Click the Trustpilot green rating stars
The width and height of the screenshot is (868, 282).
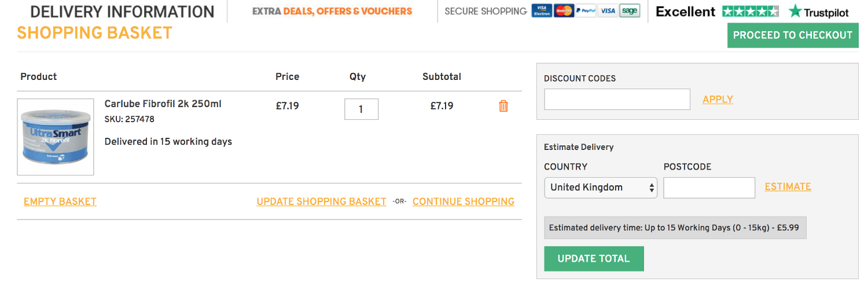(x=750, y=12)
